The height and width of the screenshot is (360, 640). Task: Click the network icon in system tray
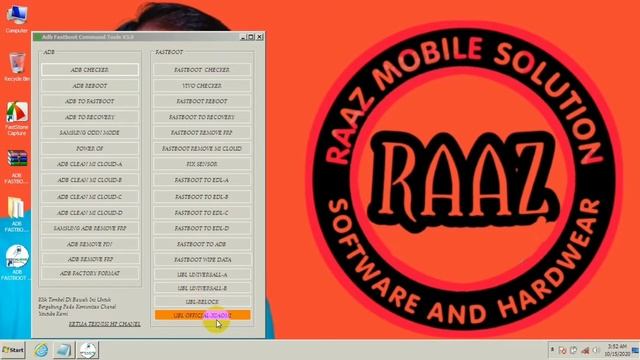(x=585, y=350)
